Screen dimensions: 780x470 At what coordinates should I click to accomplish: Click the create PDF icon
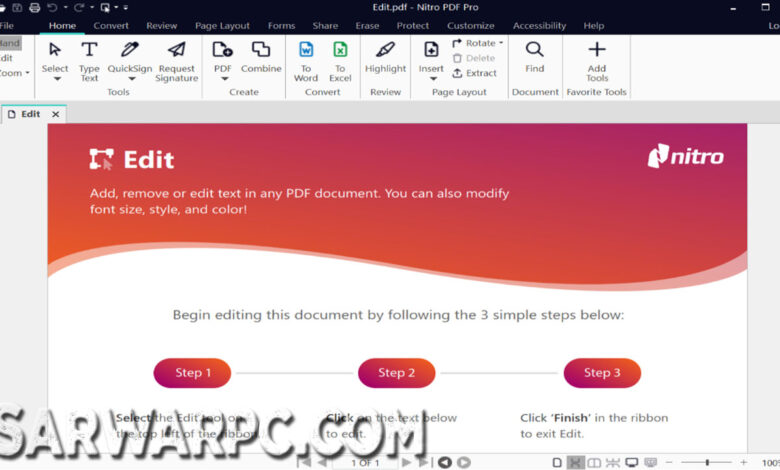tap(222, 49)
